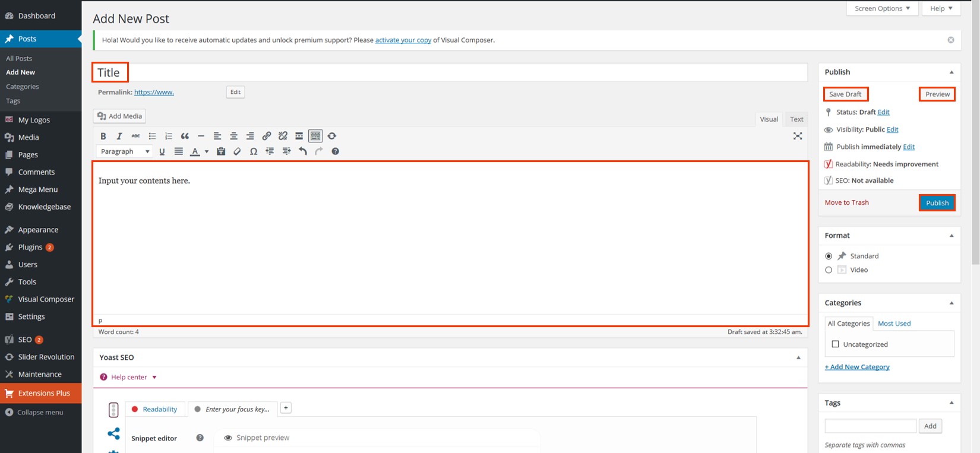Toggle the Snippet preview eye

coord(228,438)
